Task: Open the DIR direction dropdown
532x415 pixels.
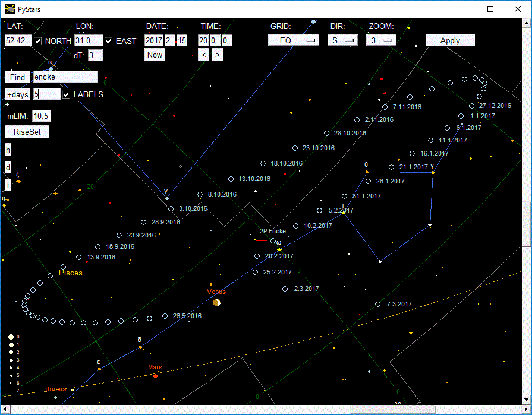Action: [x=342, y=40]
